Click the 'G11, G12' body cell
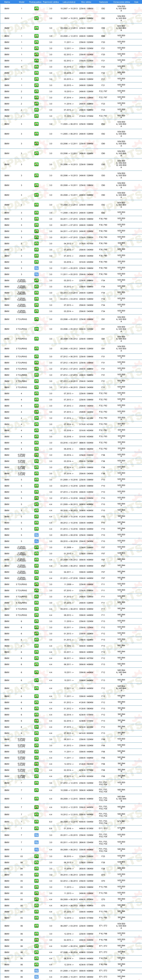The height and width of the screenshot is (980, 142). (x=103, y=829)
